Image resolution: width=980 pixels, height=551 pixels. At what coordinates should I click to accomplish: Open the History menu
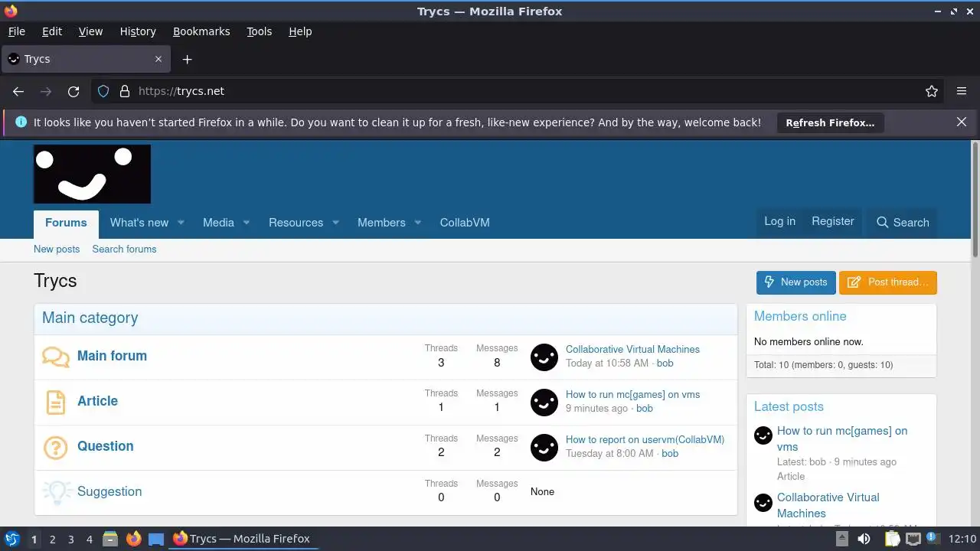tap(138, 31)
